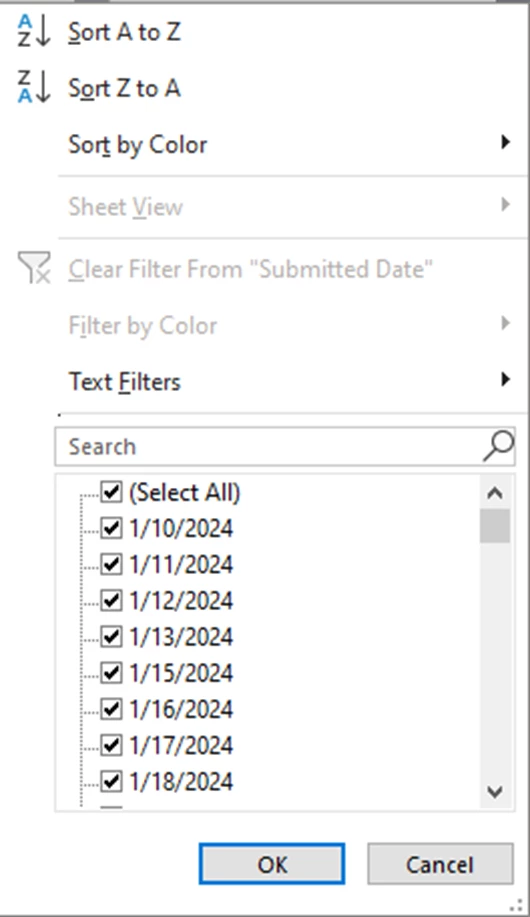Confirm filter with the OK button
Viewport: 530px width, 917px height.
click(272, 864)
